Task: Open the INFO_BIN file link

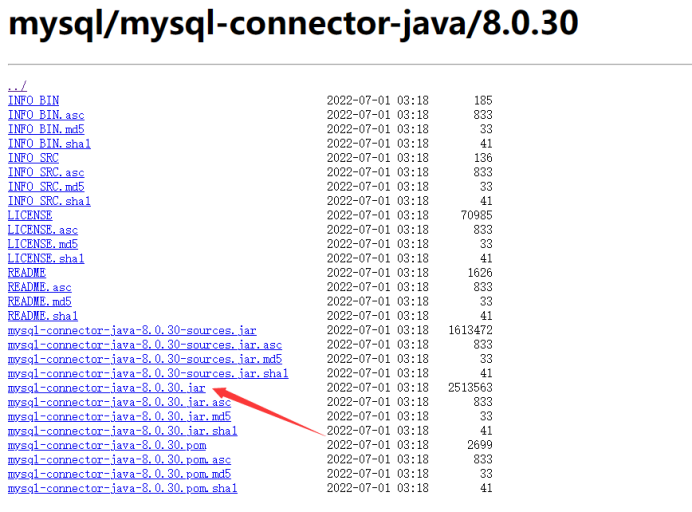Action: point(34,101)
